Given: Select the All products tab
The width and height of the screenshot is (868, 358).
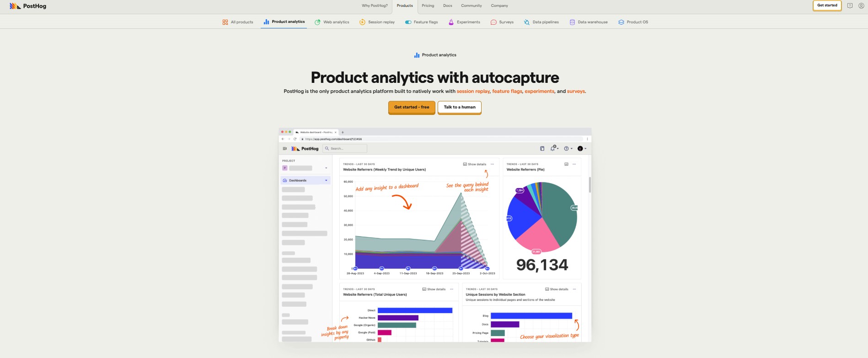Looking at the screenshot, I should coord(238,22).
